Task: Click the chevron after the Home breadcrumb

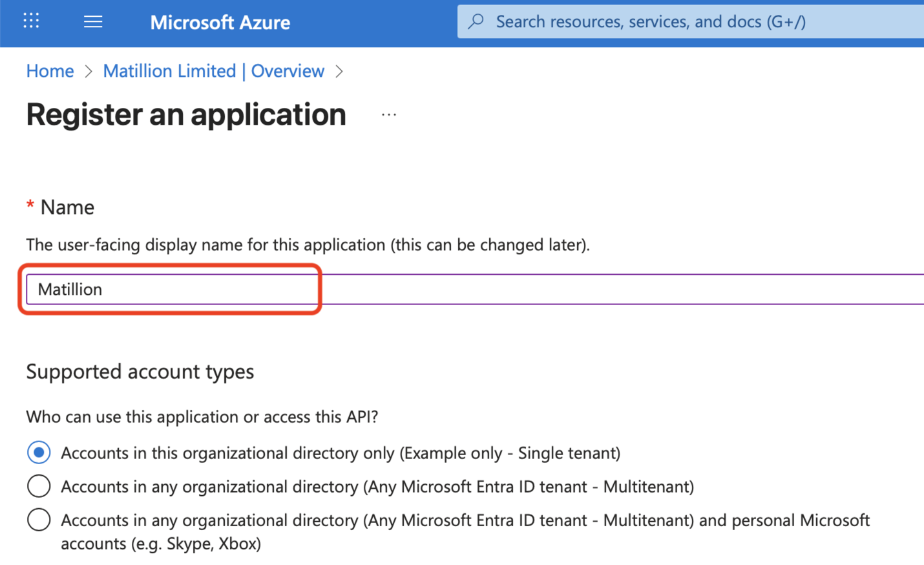Action: pyautogui.click(x=89, y=71)
